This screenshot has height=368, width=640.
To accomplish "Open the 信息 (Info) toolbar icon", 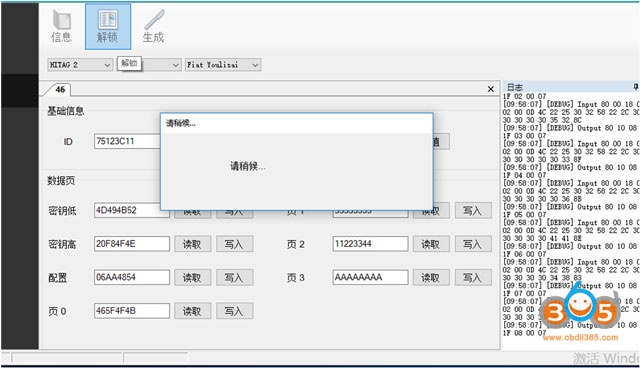I will 62,27.
